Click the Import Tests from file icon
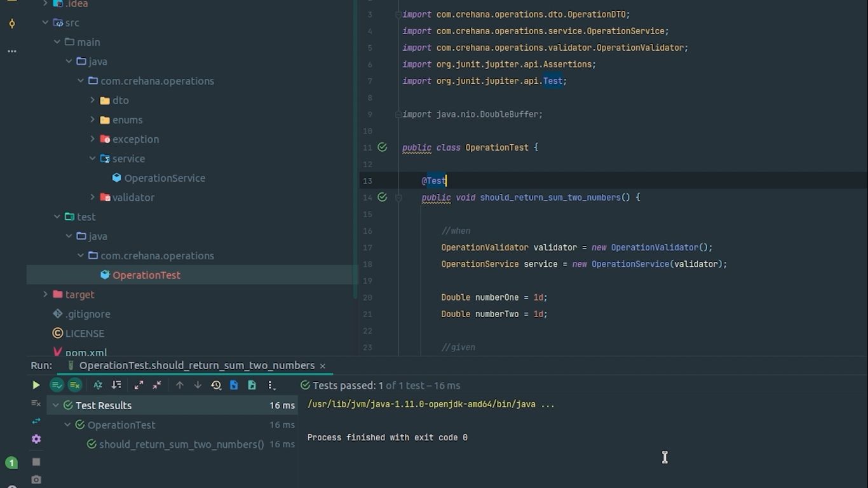The width and height of the screenshot is (868, 488). (234, 385)
